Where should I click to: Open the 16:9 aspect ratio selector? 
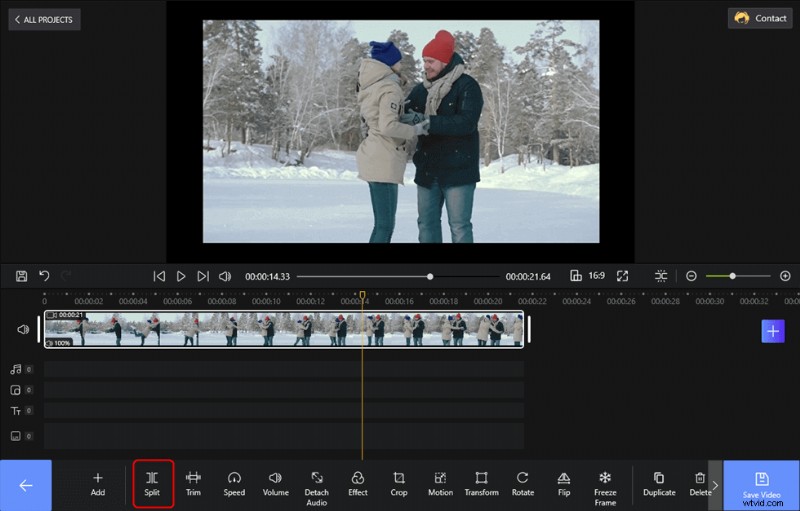pos(587,276)
